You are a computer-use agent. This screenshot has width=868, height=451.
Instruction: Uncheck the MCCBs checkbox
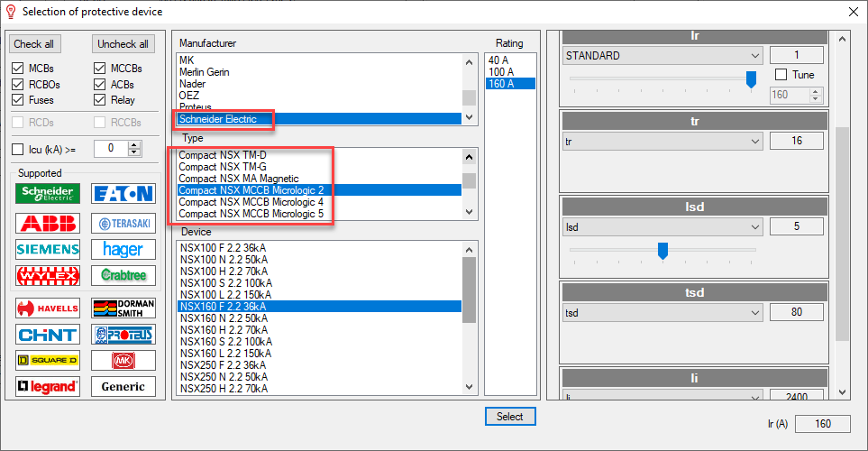[100, 69]
